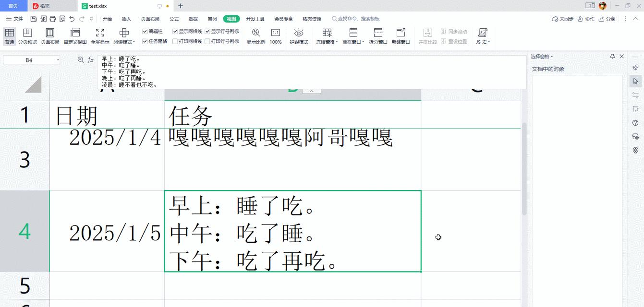This screenshot has height=307, width=644.
Task: Uncheck the 任务窗格 task pane checkbox
Action: click(145, 41)
